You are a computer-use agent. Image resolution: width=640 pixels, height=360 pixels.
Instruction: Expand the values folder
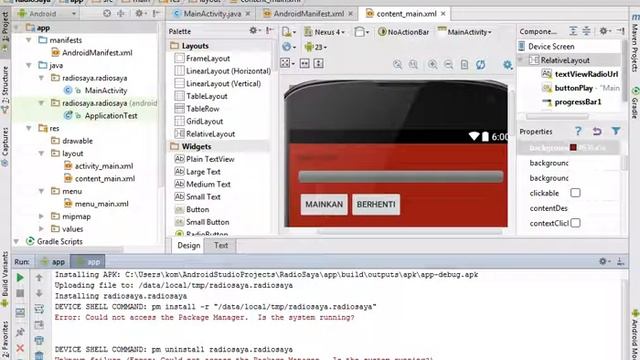[x=42, y=229]
